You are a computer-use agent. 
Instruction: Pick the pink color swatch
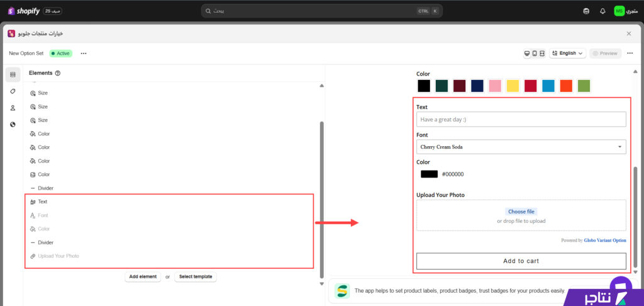coord(495,86)
